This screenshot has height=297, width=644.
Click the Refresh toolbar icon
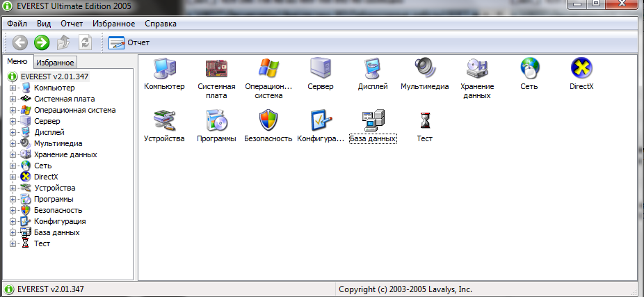[x=85, y=42]
